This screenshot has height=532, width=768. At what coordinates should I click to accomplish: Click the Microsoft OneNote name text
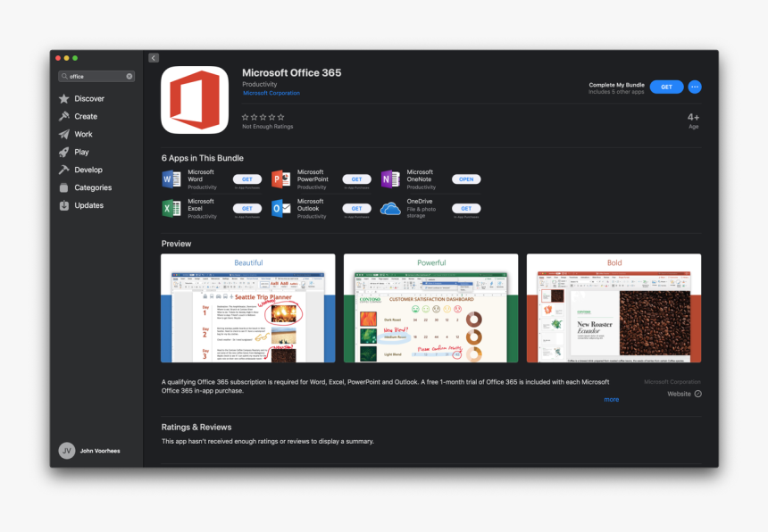(x=420, y=176)
